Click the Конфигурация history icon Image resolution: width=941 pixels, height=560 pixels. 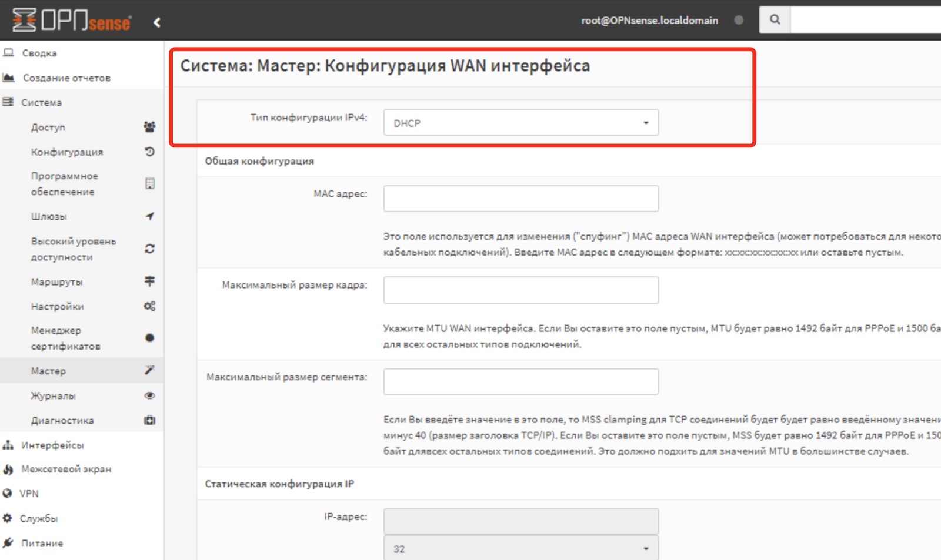point(150,152)
